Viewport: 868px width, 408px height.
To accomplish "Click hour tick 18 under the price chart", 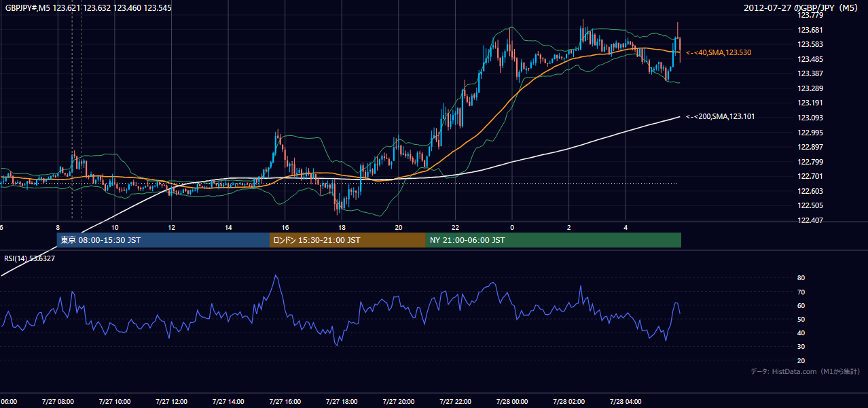I will click(342, 227).
